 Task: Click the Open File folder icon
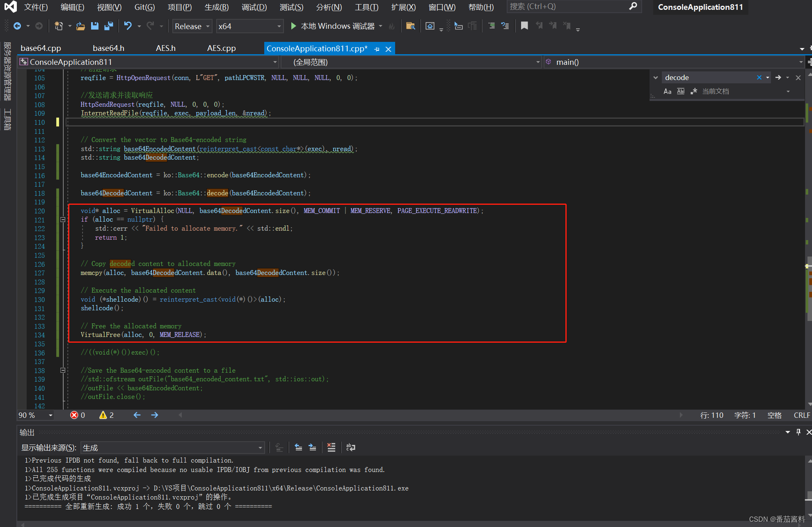click(81, 26)
